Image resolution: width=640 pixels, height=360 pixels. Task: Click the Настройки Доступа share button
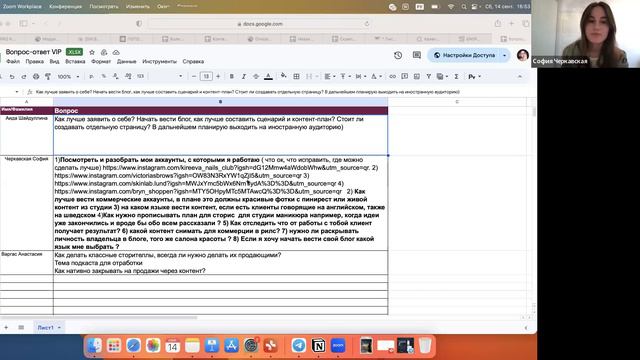(x=464, y=55)
